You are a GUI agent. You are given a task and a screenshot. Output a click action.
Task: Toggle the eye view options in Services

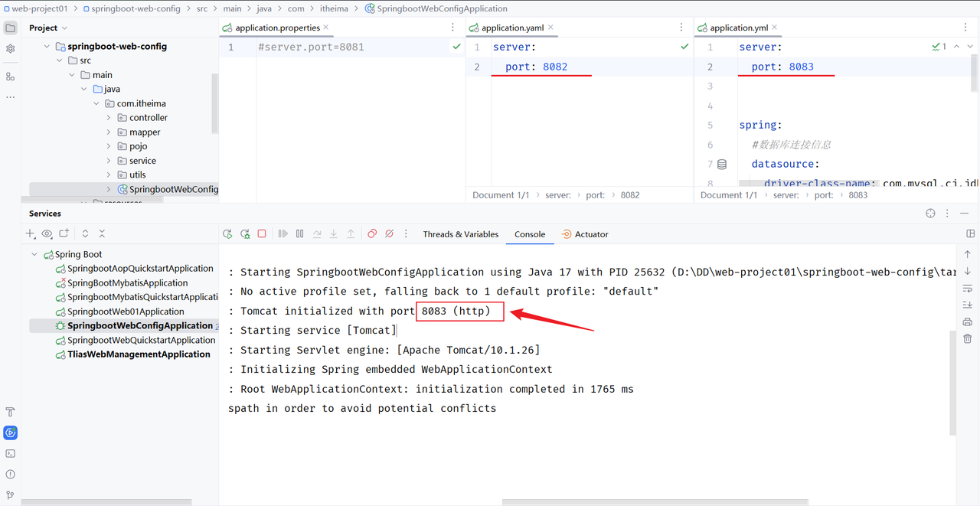[x=47, y=233]
